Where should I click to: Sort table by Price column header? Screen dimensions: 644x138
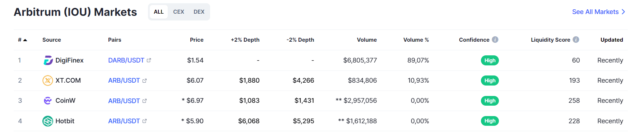point(197,40)
